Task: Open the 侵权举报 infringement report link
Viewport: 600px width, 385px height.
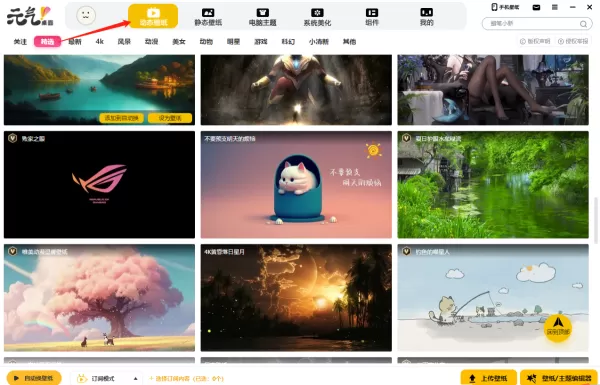Action: (x=573, y=41)
